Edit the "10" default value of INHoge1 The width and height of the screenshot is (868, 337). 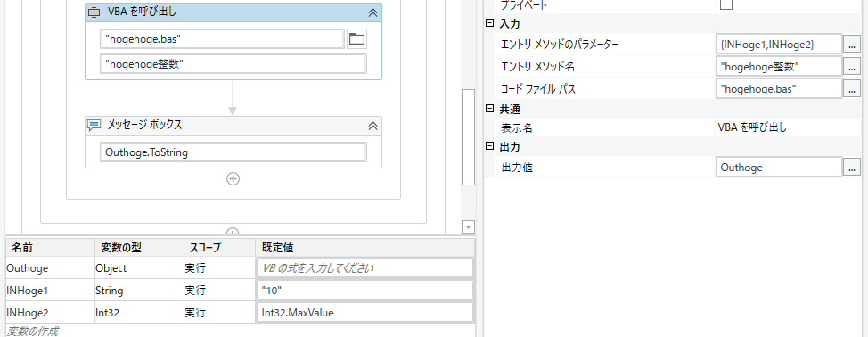(x=364, y=291)
